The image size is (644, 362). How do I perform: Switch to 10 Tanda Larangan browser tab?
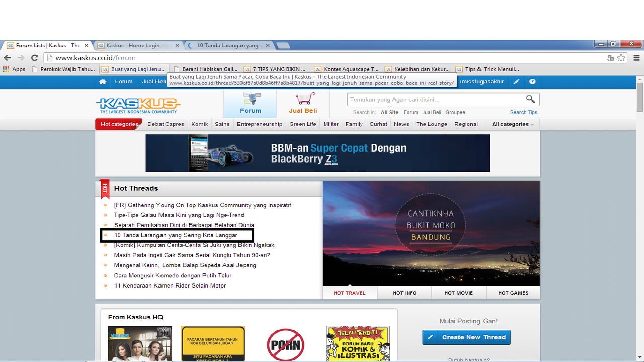228,45
